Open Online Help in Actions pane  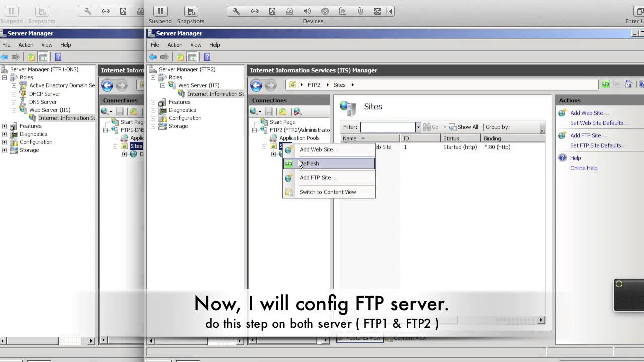pyautogui.click(x=584, y=168)
